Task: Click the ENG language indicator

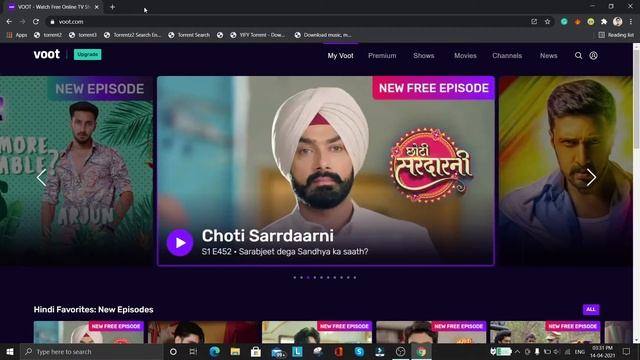Action: 580,351
